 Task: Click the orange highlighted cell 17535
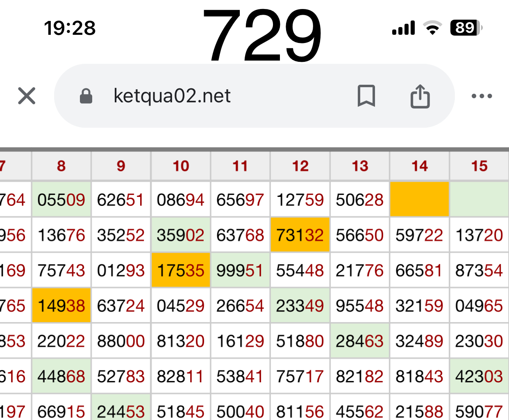coord(181,271)
